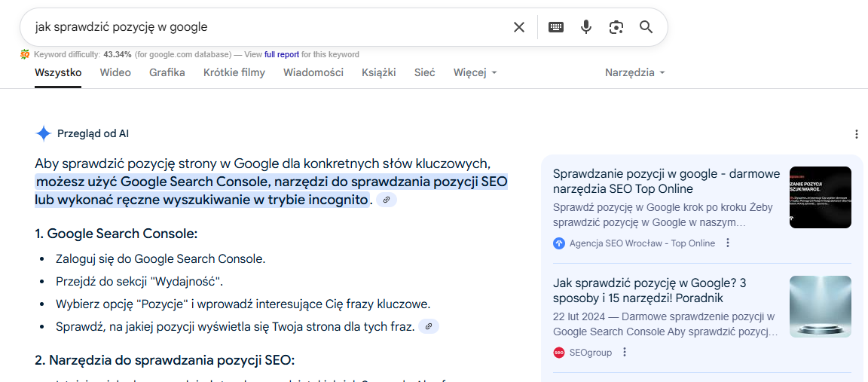Open AI overview three-dot options menu
Screen dimensions: 868x382
pyautogui.click(x=857, y=134)
